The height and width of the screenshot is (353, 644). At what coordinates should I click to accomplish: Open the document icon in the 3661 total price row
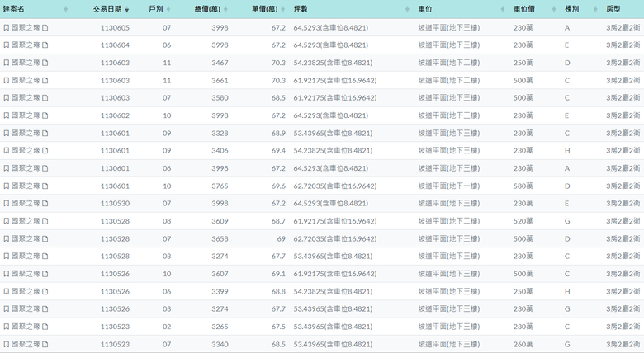(x=45, y=81)
